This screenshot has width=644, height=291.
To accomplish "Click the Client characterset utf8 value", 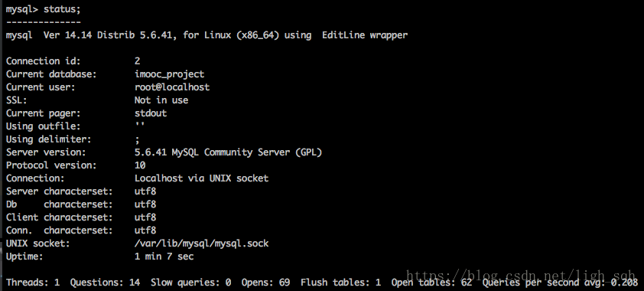I will click(x=145, y=217).
